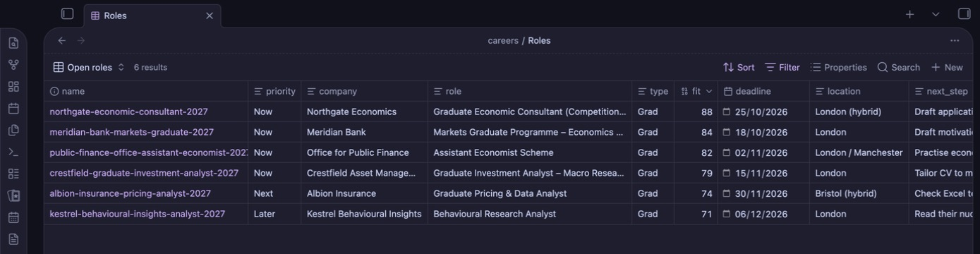Image resolution: width=980 pixels, height=254 pixels.
Task: Open today's daily note ribbon icon
Action: coord(13,109)
